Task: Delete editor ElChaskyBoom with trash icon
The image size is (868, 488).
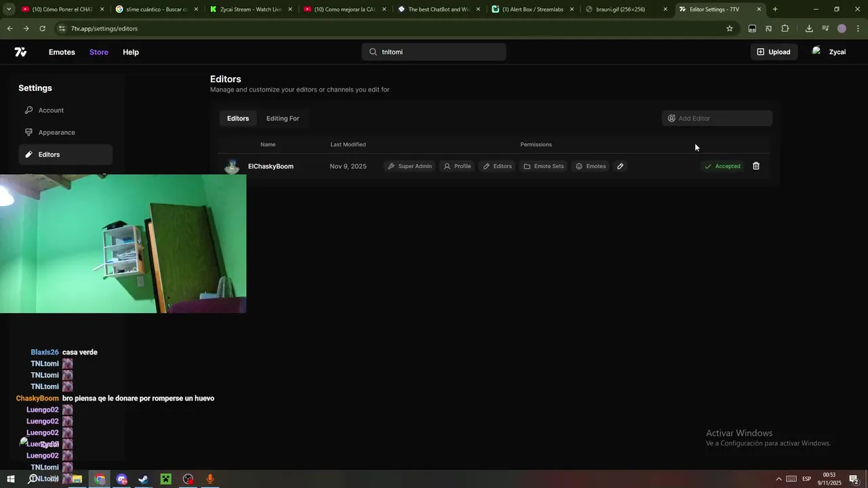Action: point(756,166)
